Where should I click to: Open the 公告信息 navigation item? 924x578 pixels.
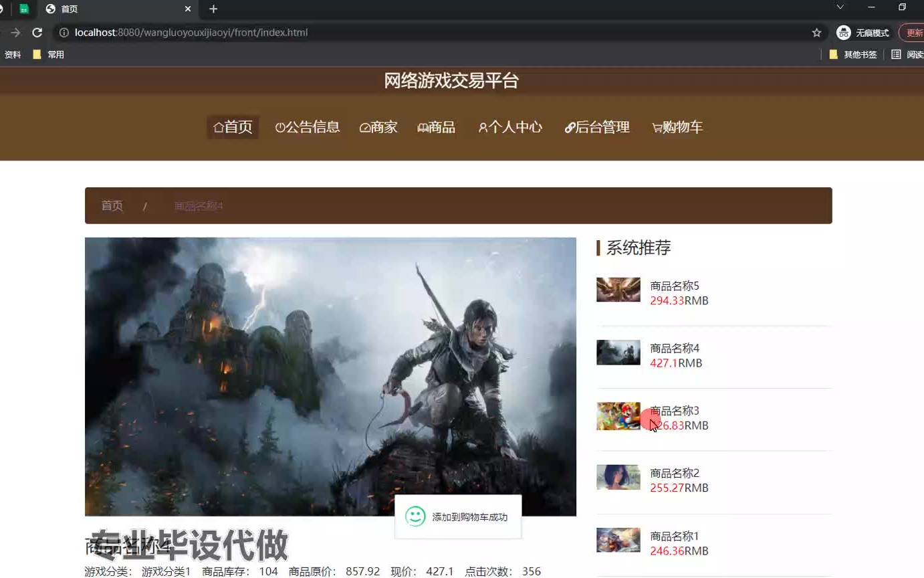(x=308, y=127)
